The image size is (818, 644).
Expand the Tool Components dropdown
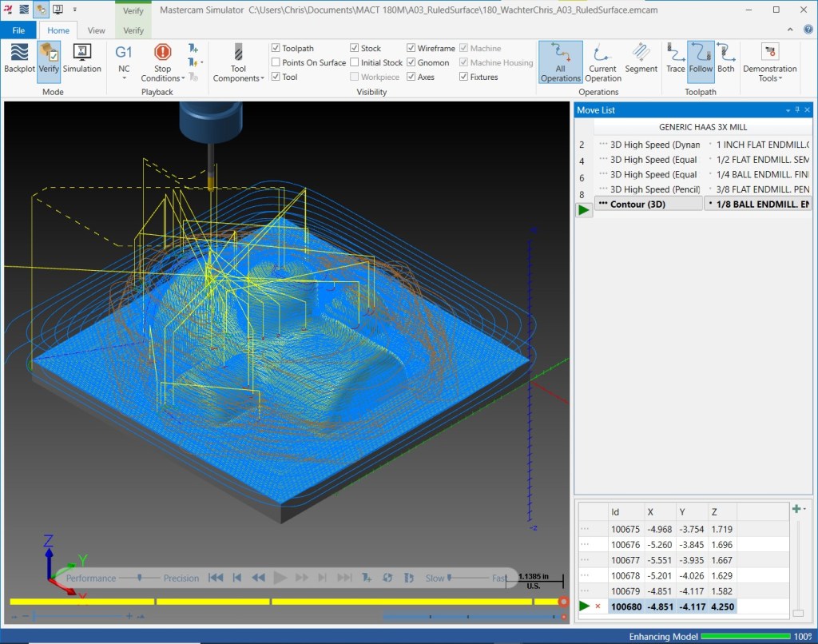pyautogui.click(x=238, y=62)
